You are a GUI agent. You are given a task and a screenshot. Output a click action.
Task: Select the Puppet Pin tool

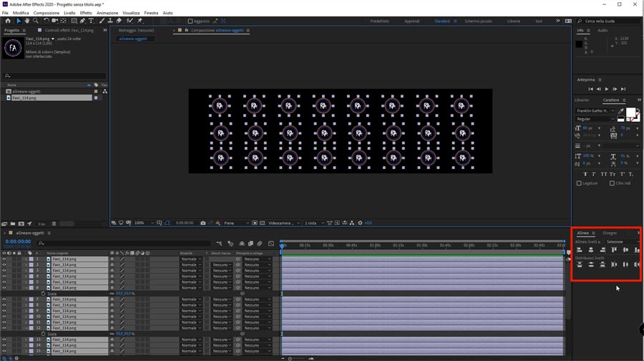(x=140, y=21)
